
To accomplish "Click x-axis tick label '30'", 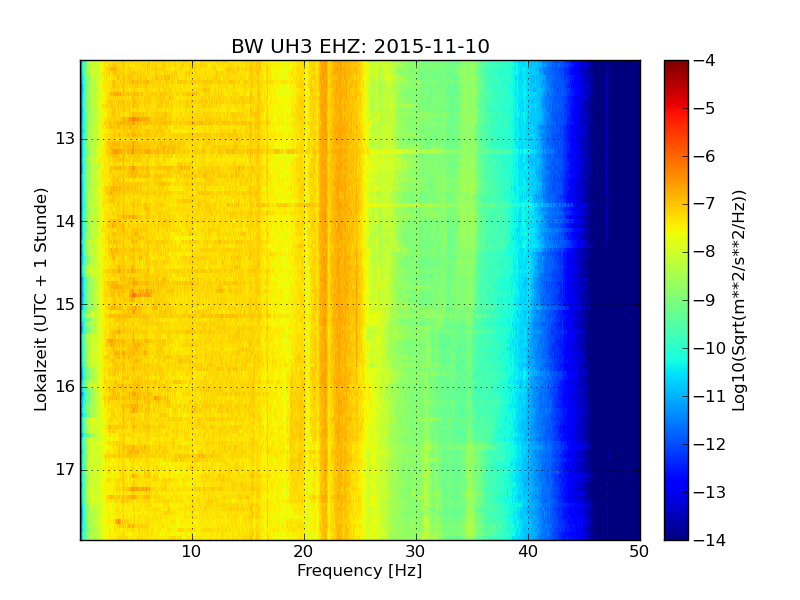I will pyautogui.click(x=415, y=552).
